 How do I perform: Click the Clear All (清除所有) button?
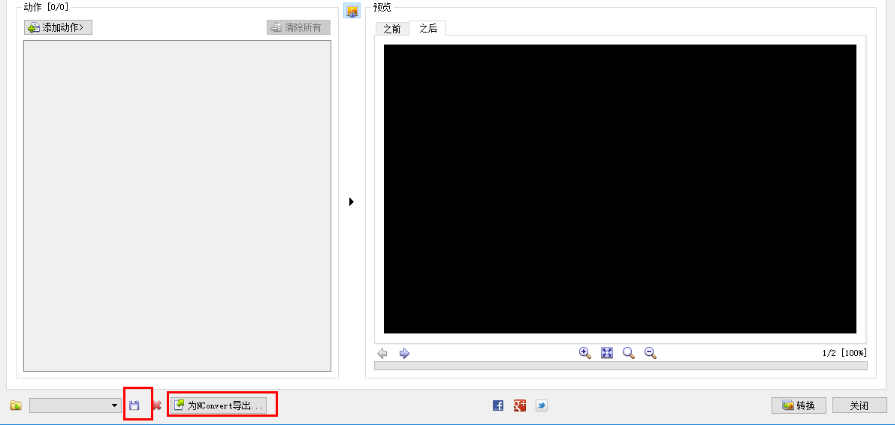click(x=299, y=27)
